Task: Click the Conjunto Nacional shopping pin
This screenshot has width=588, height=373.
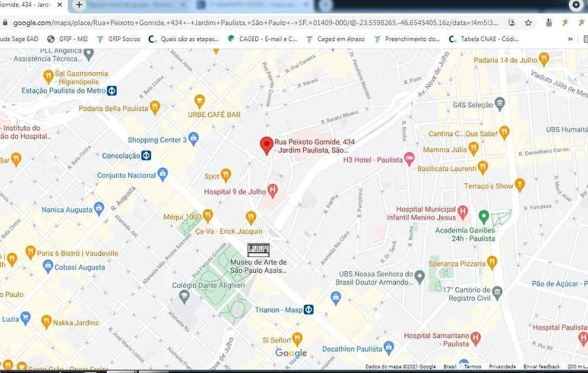Action: click(x=162, y=174)
